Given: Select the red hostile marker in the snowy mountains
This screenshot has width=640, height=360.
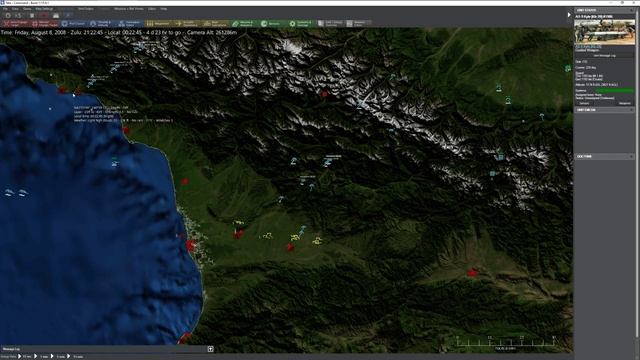Looking at the screenshot, I should 325,94.
